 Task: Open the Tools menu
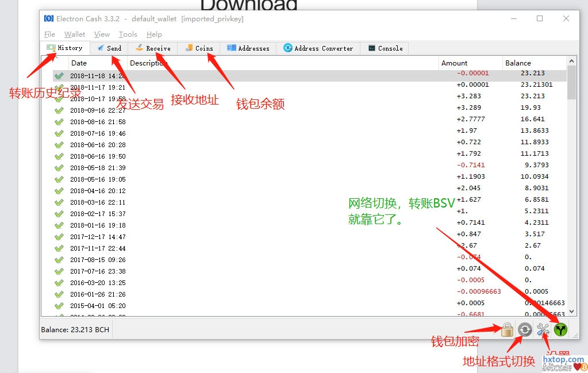(x=128, y=34)
